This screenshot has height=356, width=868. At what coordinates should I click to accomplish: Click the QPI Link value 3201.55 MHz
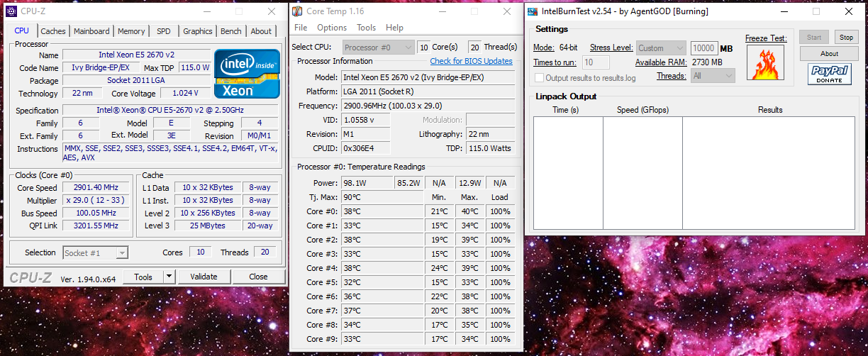[96, 226]
